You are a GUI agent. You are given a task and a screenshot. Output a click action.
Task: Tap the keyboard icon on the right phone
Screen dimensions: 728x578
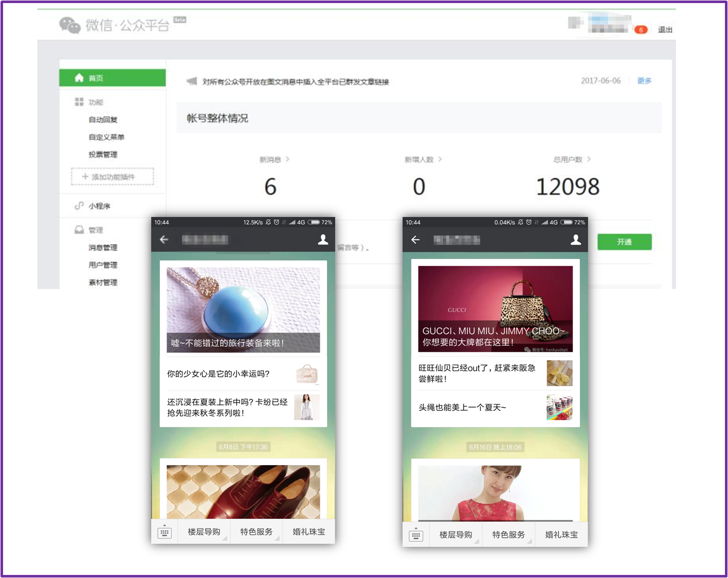tap(416, 534)
